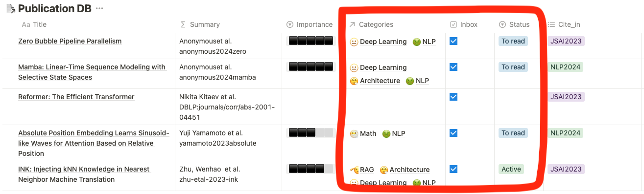Click the RAG category emoji in INK row

coord(354,170)
